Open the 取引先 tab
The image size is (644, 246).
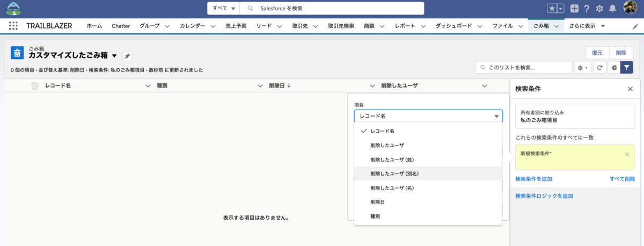point(300,26)
